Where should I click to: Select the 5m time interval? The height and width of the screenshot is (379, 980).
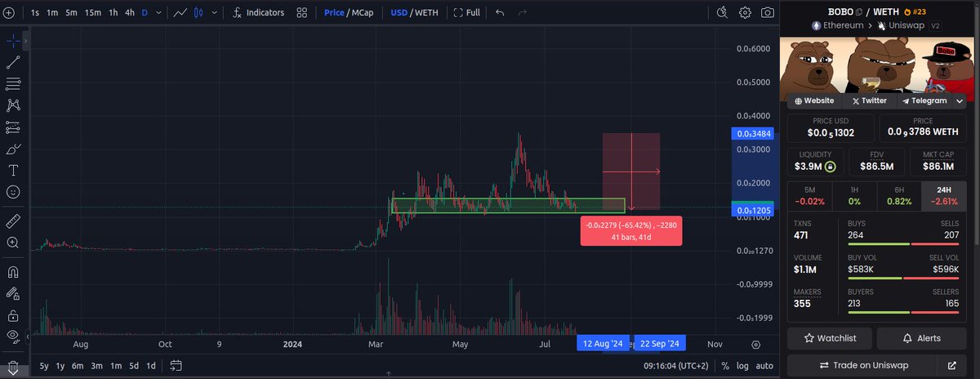72,12
